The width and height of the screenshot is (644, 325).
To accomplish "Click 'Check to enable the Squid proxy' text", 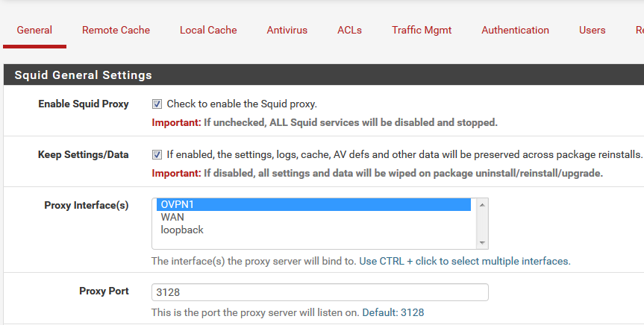I will click(x=242, y=104).
